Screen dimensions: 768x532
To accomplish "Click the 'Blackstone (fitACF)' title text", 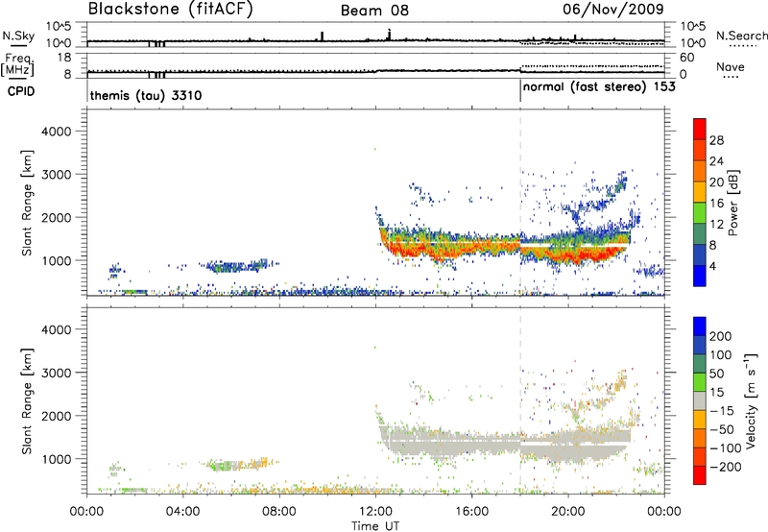I will pos(171,9).
